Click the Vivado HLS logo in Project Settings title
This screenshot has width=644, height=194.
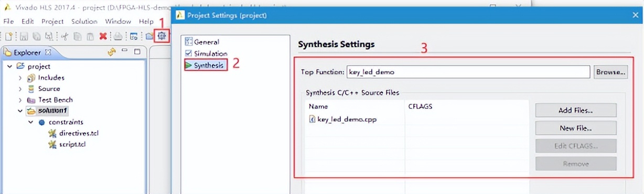point(180,15)
